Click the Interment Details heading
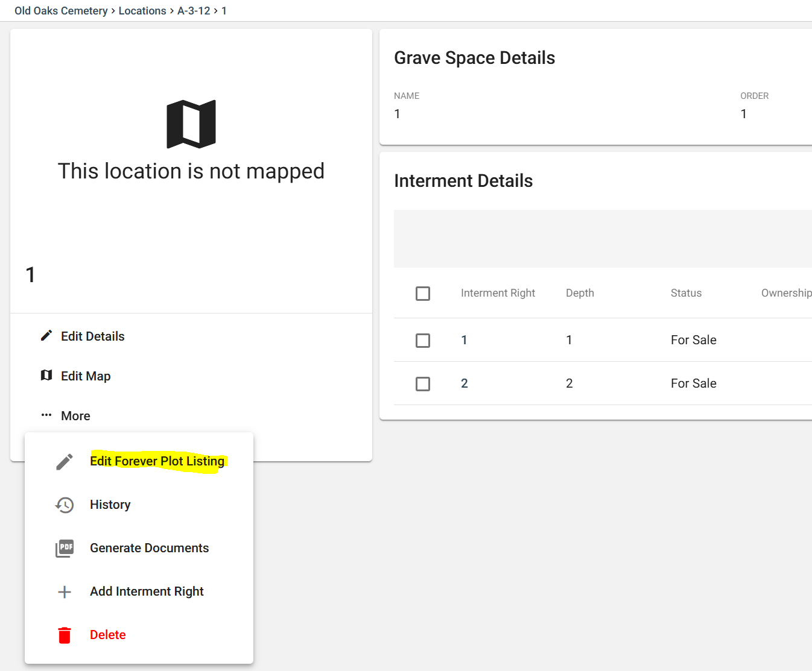Viewport: 812px width, 671px height. [463, 181]
